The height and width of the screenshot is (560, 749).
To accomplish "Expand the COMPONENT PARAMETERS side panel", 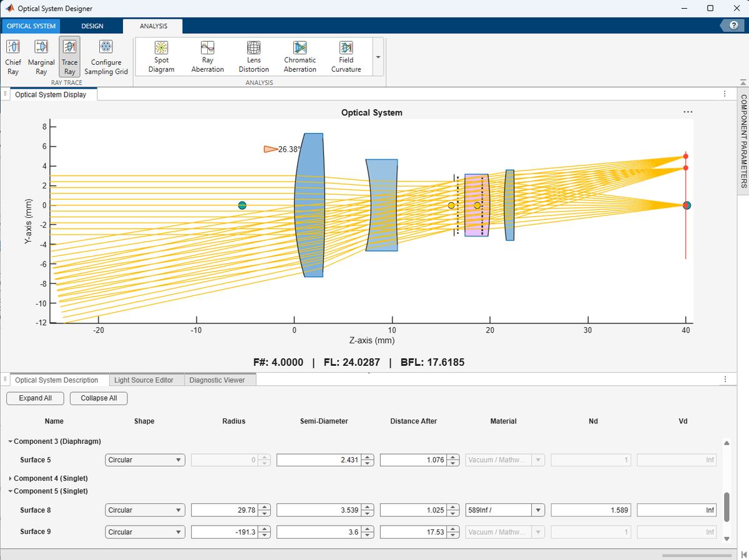I will pos(743,140).
